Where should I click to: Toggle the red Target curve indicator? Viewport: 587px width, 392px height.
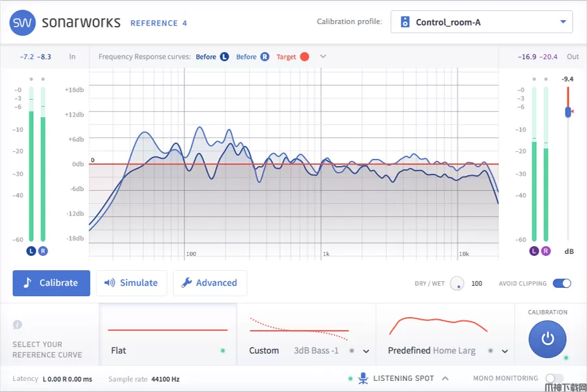pyautogui.click(x=304, y=57)
